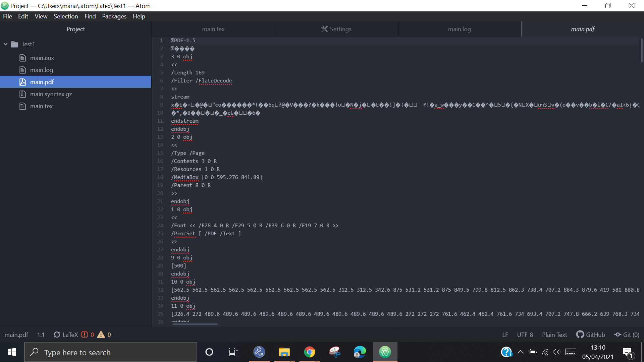The height and width of the screenshot is (362, 644).
Task: Click the 1:1 cursor position indicator
Action: click(41, 335)
